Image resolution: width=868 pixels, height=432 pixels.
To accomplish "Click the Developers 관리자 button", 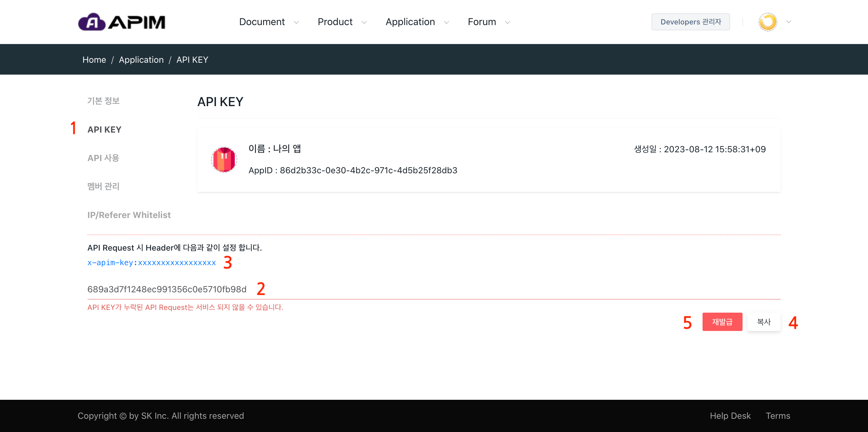I will pos(690,22).
